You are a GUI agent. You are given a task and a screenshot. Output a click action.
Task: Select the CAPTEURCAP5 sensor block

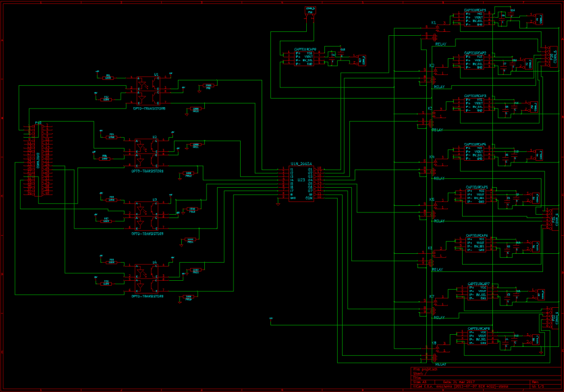click(476, 196)
